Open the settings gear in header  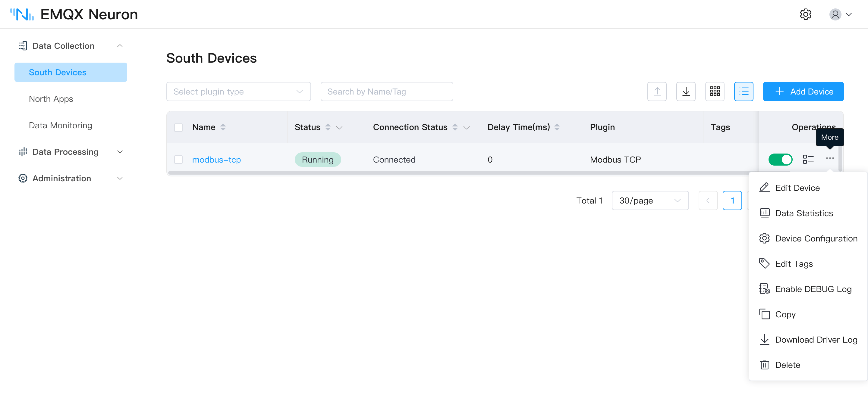805,14
